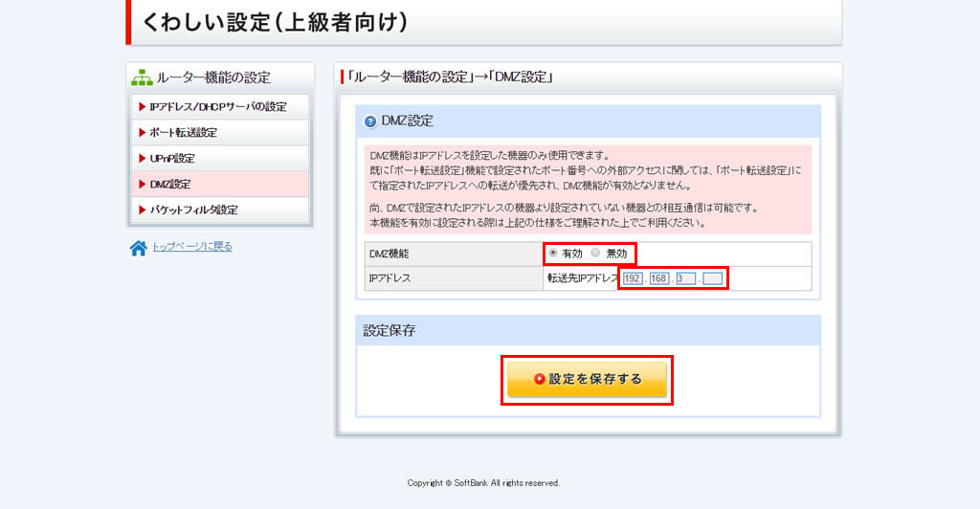
Task: Select the 無効 radio button
Action: click(595, 253)
